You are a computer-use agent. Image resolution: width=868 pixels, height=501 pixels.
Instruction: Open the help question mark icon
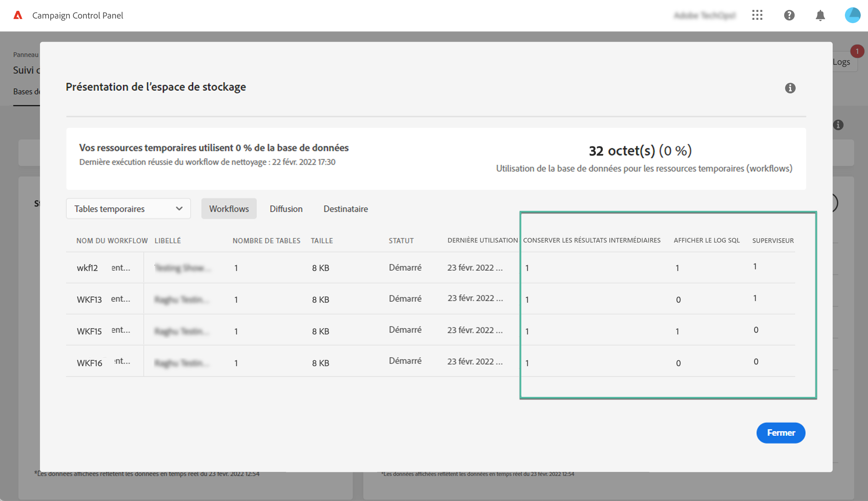pyautogui.click(x=789, y=15)
